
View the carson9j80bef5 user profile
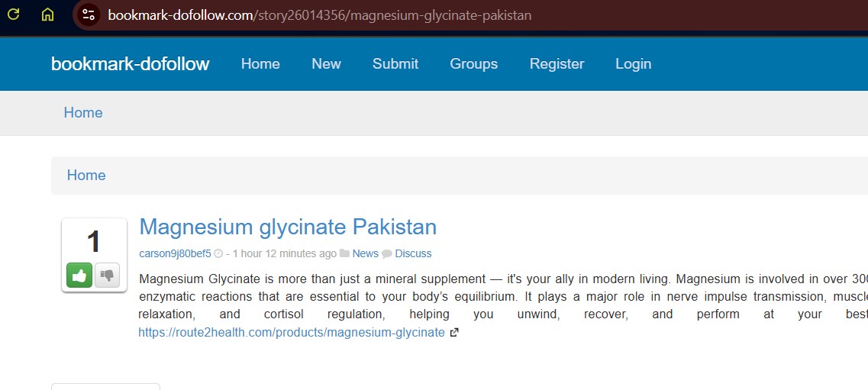click(175, 253)
